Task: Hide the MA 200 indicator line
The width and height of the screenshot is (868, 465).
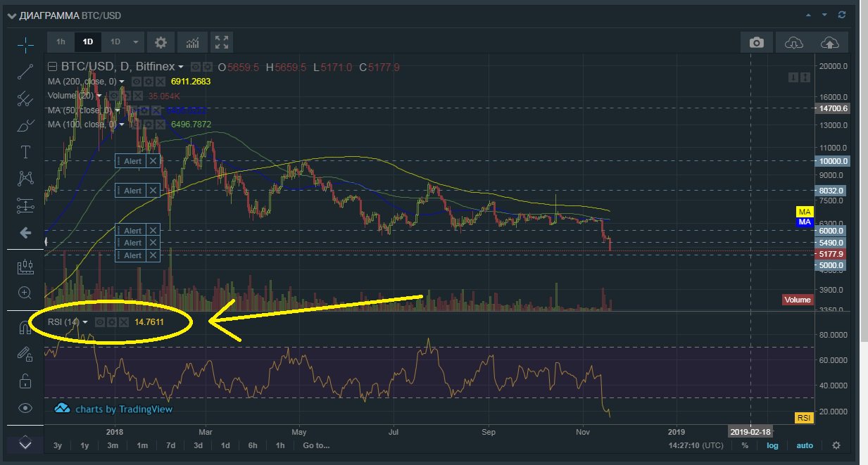Action: pyautogui.click(x=137, y=82)
